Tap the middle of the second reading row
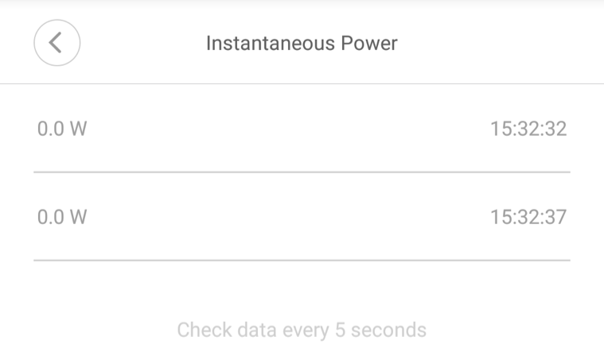The image size is (604, 364). click(302, 217)
